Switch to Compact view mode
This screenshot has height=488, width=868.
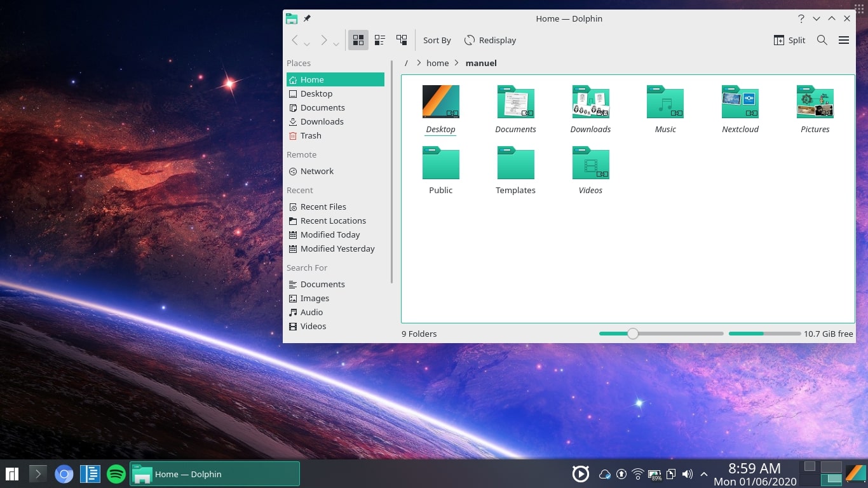click(380, 40)
